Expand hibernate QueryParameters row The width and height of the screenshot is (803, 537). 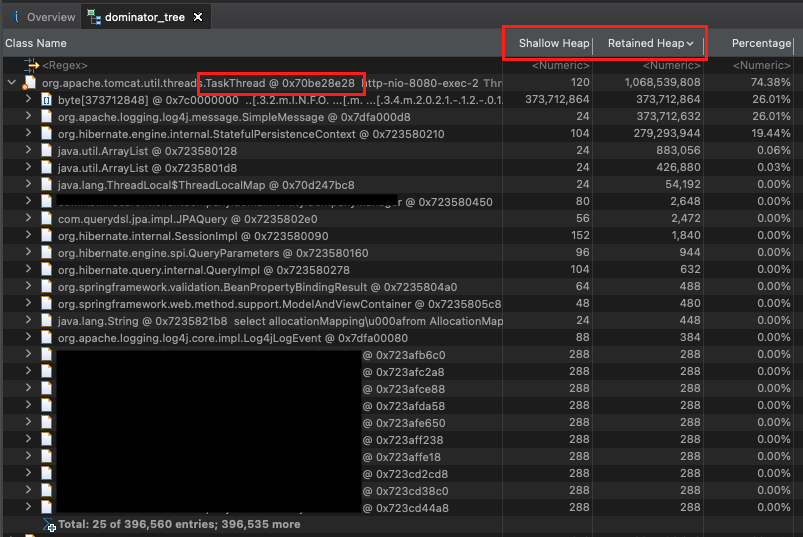[29, 252]
